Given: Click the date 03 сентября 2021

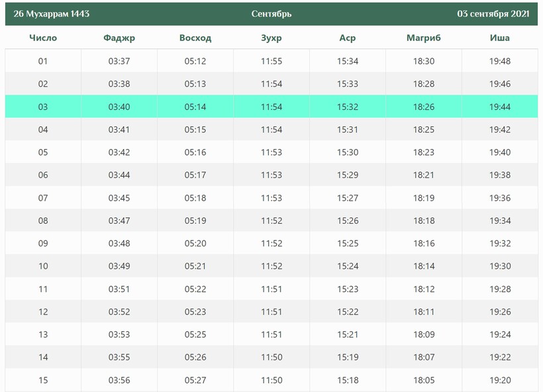Looking at the screenshot, I should (493, 14).
